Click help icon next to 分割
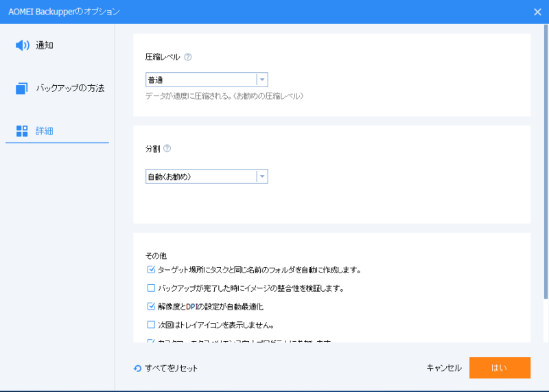 pyautogui.click(x=167, y=148)
